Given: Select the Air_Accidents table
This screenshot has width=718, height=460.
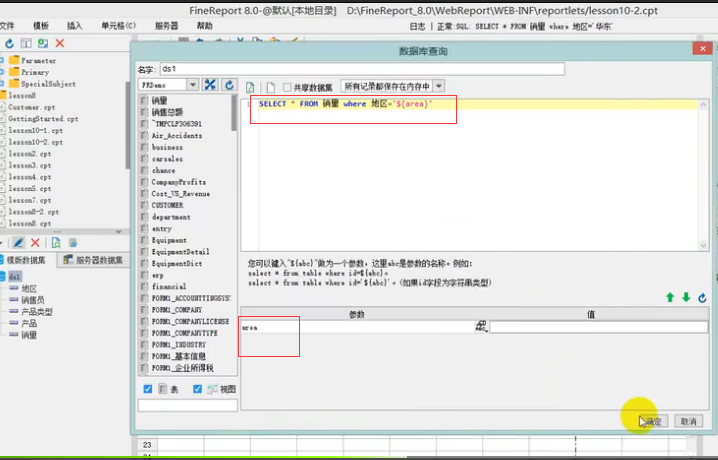Looking at the screenshot, I should pyautogui.click(x=177, y=135).
